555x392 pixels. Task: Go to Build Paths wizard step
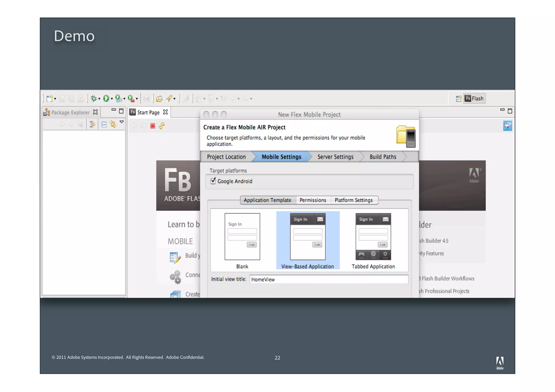[383, 157]
